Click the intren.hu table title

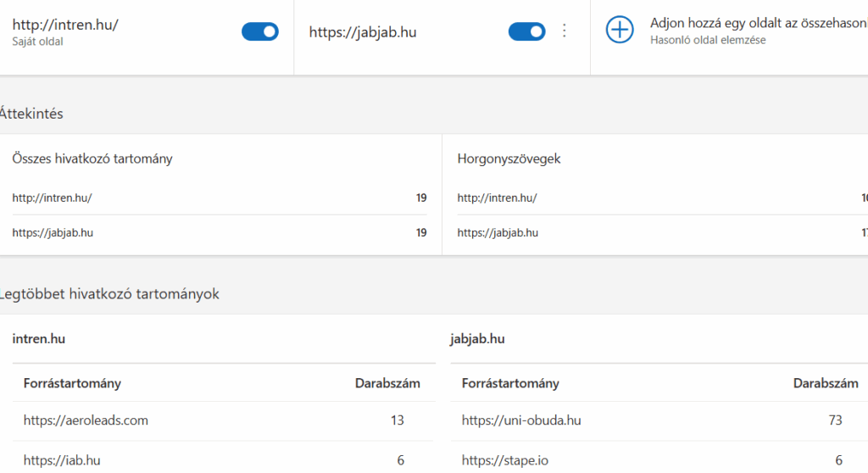(x=39, y=338)
